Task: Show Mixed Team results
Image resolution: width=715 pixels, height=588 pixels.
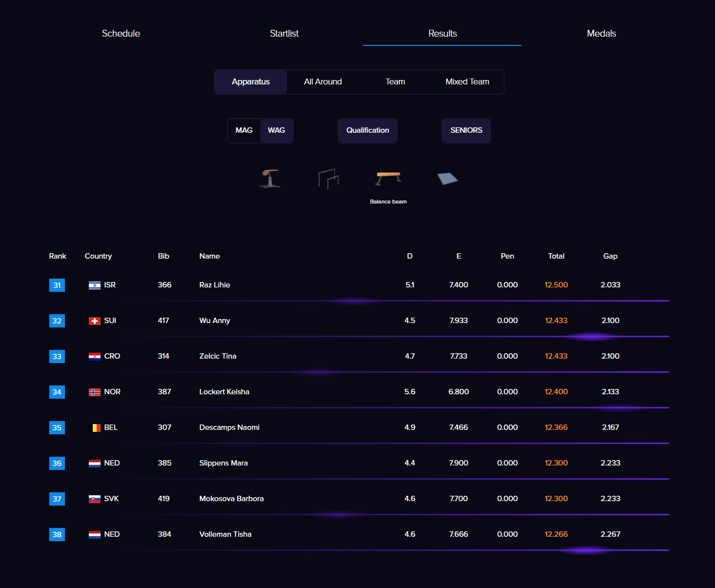Action: (x=467, y=82)
